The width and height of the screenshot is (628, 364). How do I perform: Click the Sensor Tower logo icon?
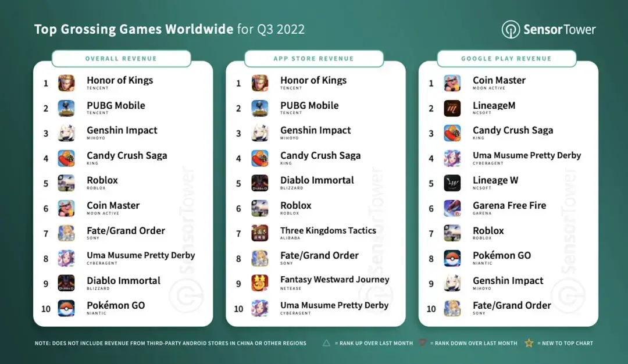[511, 30]
